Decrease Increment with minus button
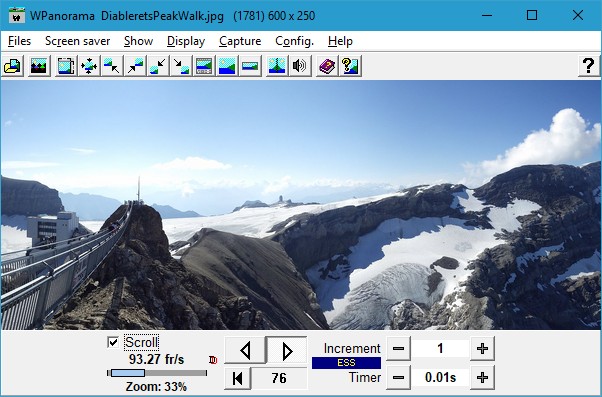This screenshot has width=602, height=397. (x=399, y=349)
